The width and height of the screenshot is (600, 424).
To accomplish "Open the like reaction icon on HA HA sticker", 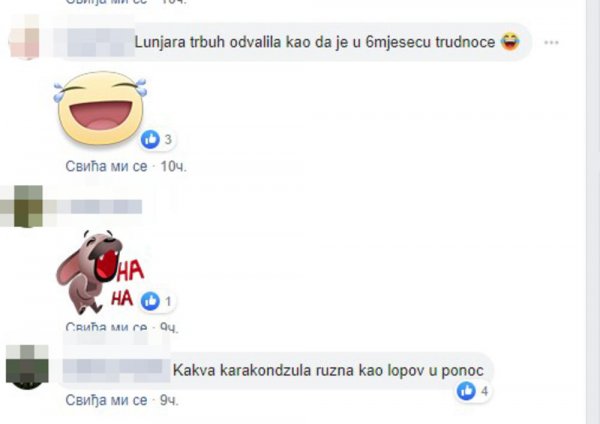I will (150, 301).
